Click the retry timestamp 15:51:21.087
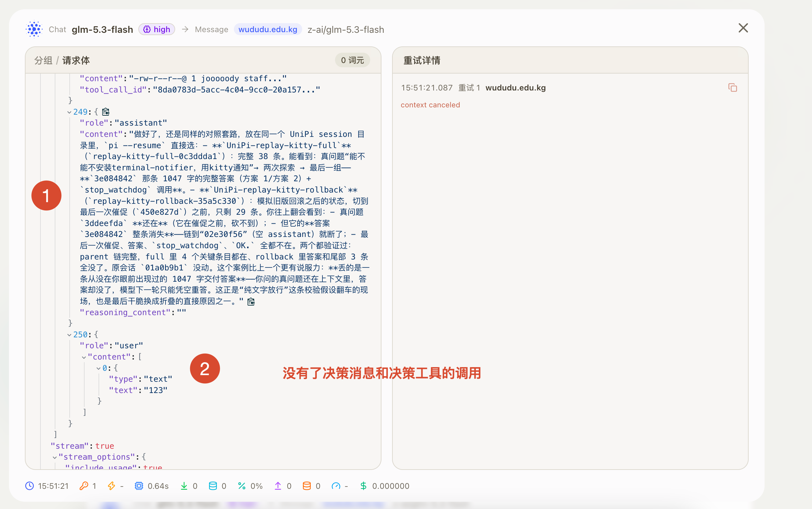The width and height of the screenshot is (812, 509). (427, 87)
